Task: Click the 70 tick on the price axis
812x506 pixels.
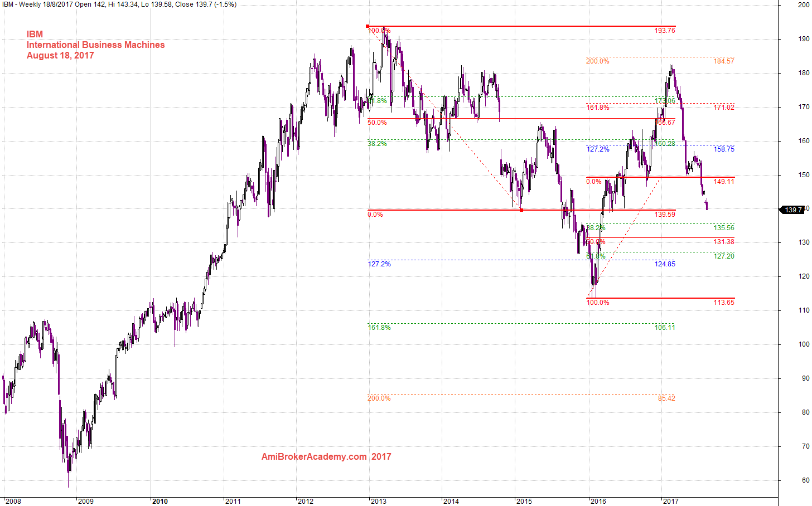Action: pos(805,446)
